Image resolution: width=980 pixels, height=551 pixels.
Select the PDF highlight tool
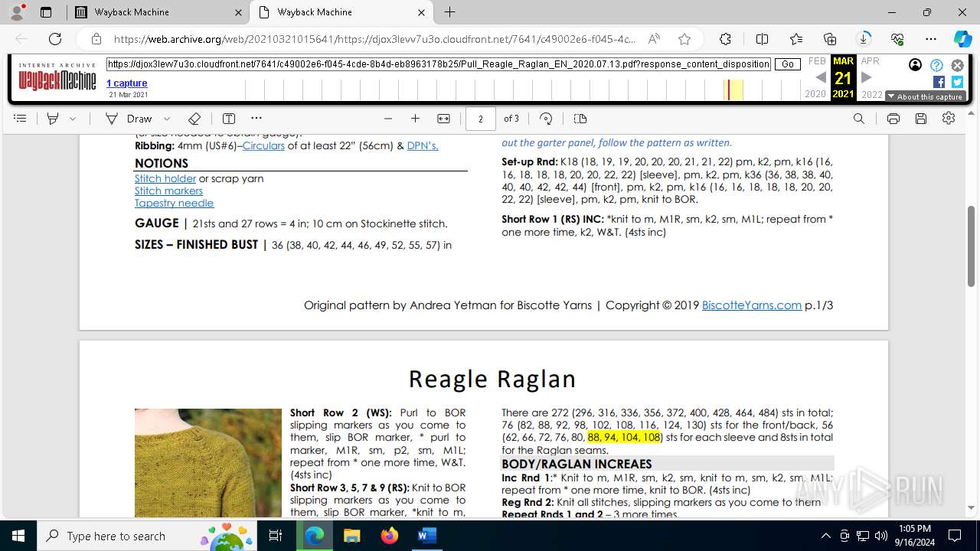(53, 119)
